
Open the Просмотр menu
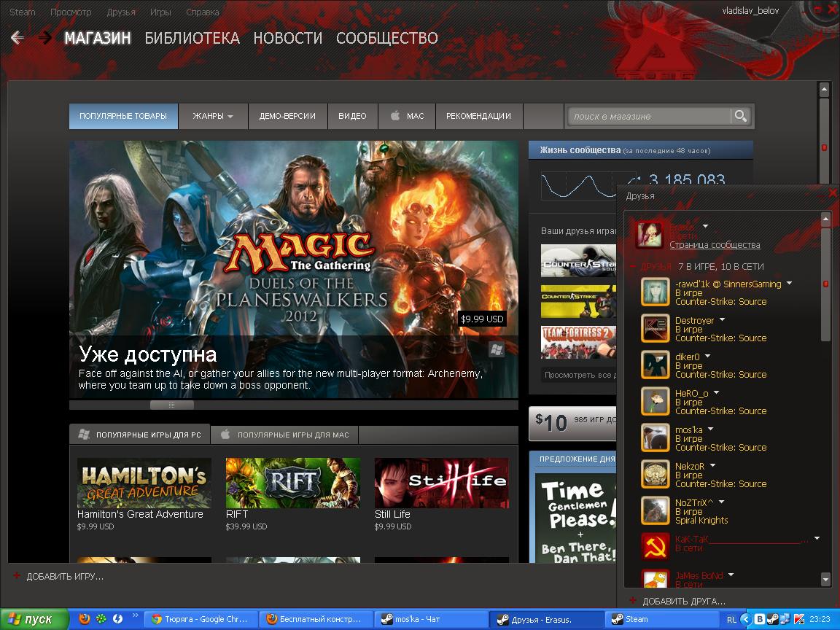pos(71,12)
